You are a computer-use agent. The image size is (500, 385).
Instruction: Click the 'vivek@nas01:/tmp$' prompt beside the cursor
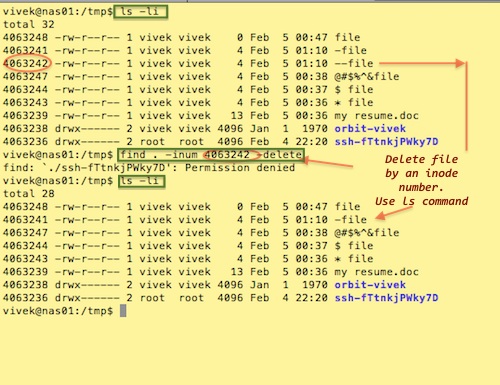58,311
